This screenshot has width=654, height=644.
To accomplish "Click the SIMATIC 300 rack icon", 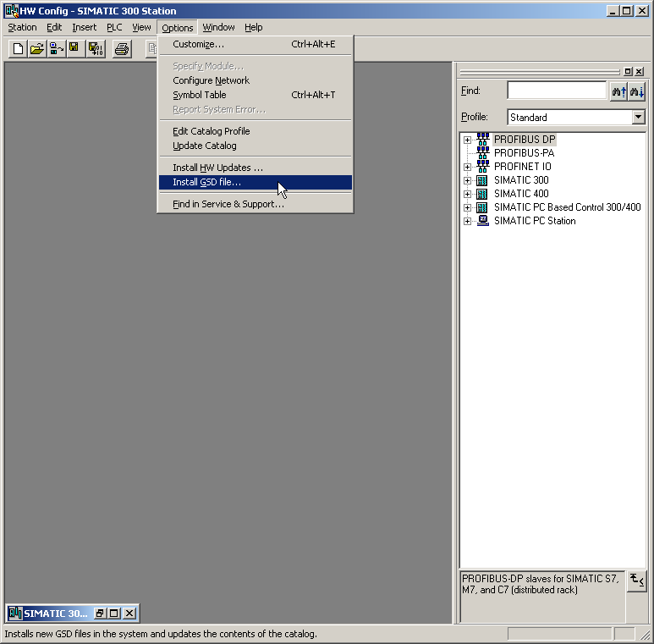I will pyautogui.click(x=482, y=180).
